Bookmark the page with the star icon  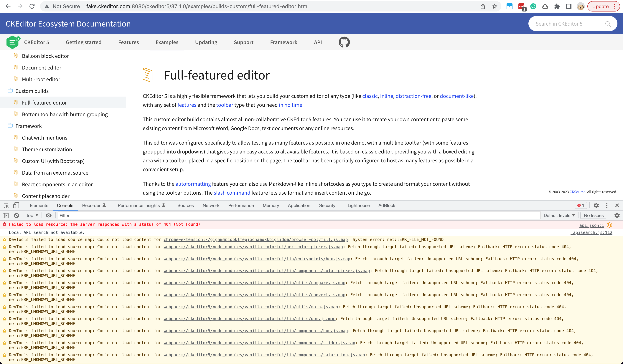click(495, 6)
